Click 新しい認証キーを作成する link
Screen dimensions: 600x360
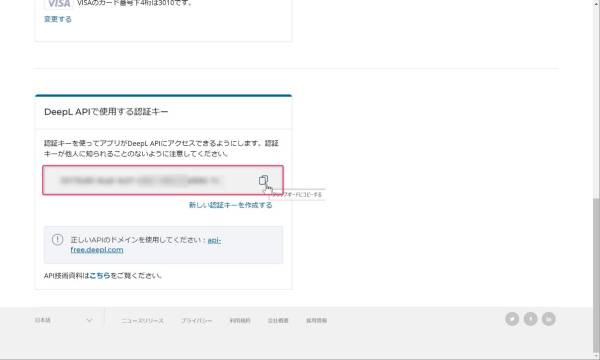coord(230,205)
